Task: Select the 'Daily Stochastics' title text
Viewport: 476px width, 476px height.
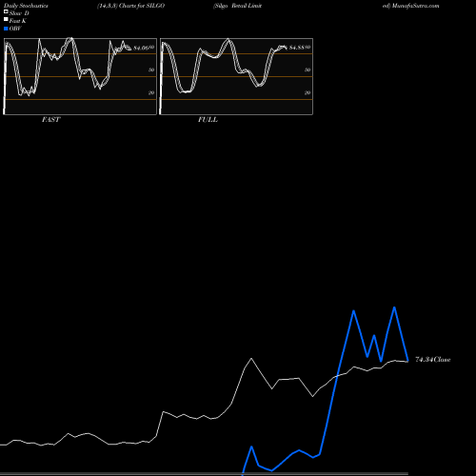Action: point(26,6)
